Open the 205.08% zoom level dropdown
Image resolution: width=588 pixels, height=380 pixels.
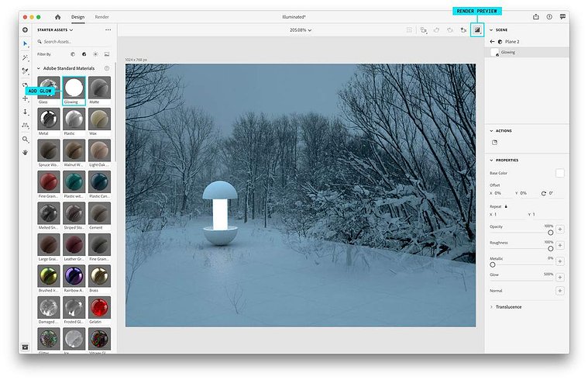(x=301, y=30)
